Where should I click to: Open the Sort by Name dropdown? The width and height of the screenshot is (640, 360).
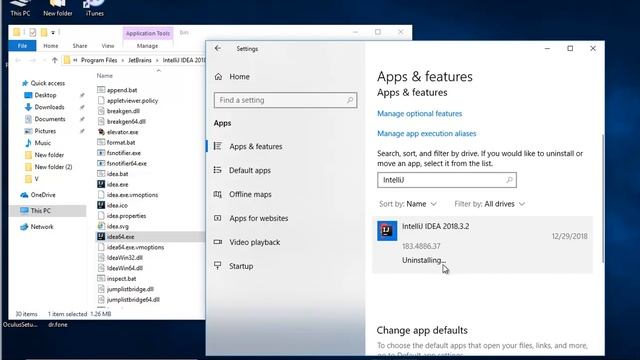(x=408, y=204)
